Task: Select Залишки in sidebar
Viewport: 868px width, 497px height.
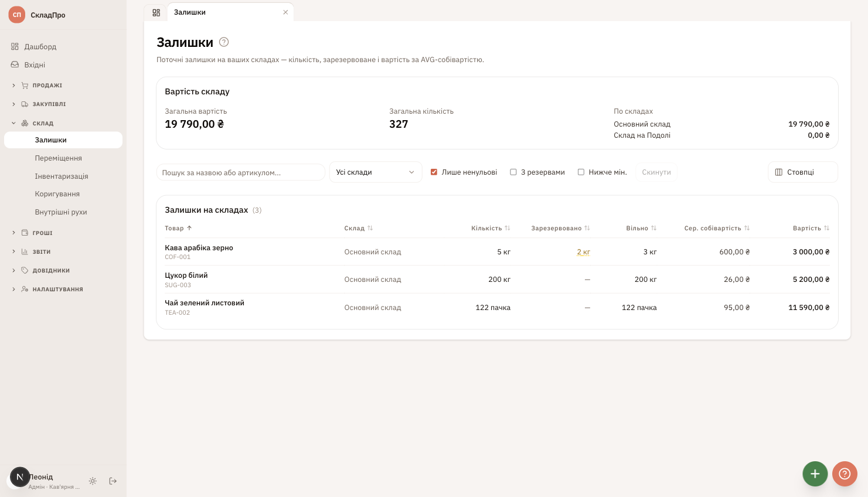Action: (x=63, y=140)
